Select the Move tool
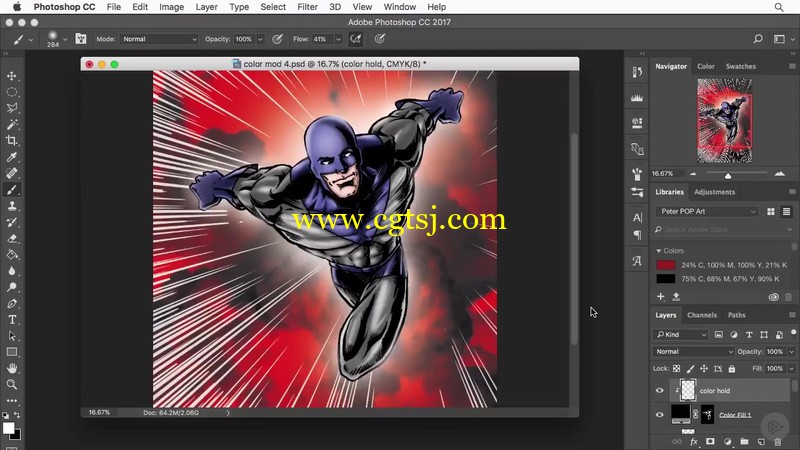This screenshot has height=450, width=800. click(x=12, y=76)
